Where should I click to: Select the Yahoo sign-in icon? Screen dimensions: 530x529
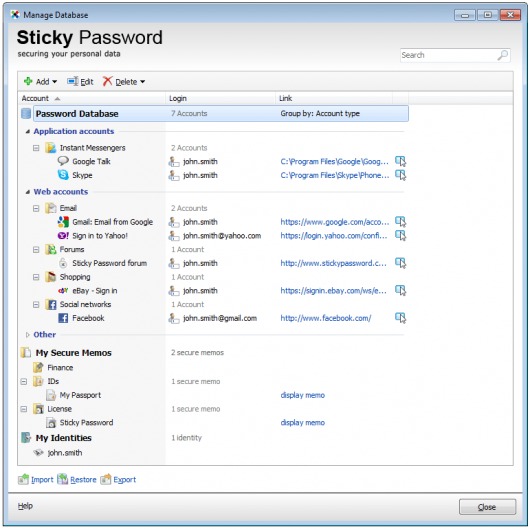(63, 236)
